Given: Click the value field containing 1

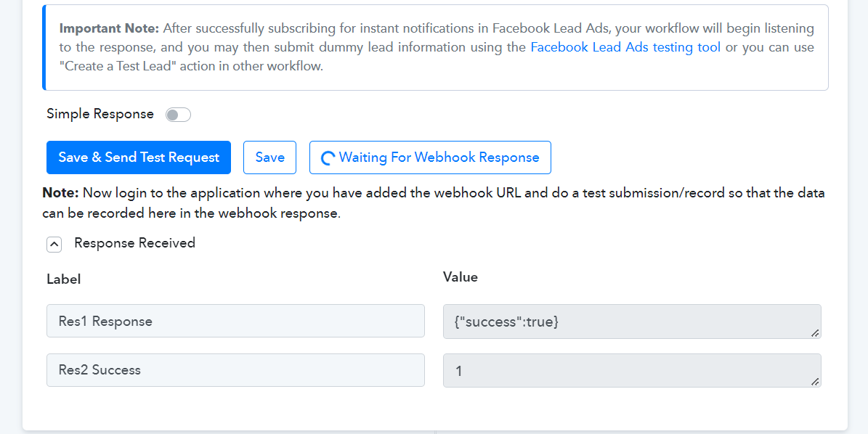Looking at the screenshot, I should (632, 370).
